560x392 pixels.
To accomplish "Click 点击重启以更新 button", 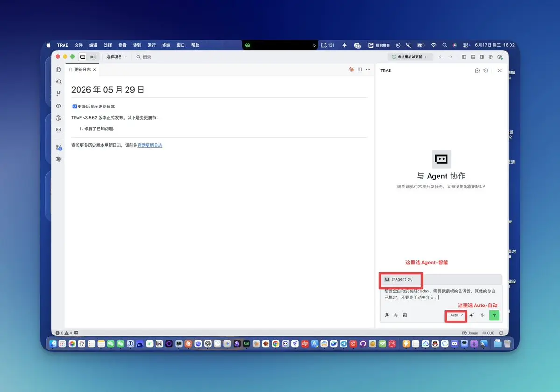I will pyautogui.click(x=410, y=57).
